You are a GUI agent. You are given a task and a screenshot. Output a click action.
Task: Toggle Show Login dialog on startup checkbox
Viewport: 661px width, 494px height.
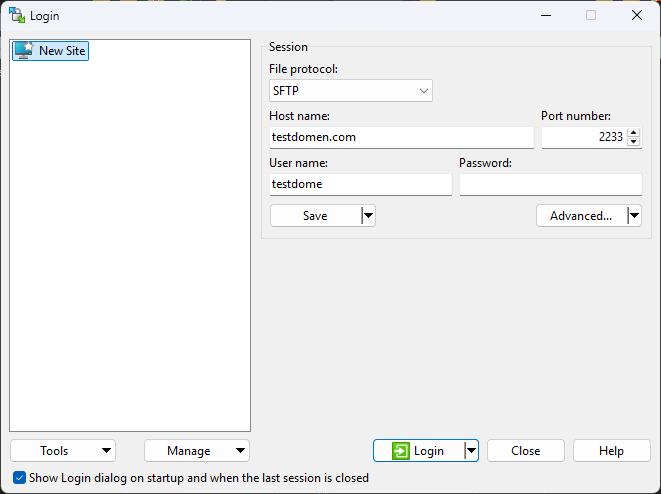20,478
